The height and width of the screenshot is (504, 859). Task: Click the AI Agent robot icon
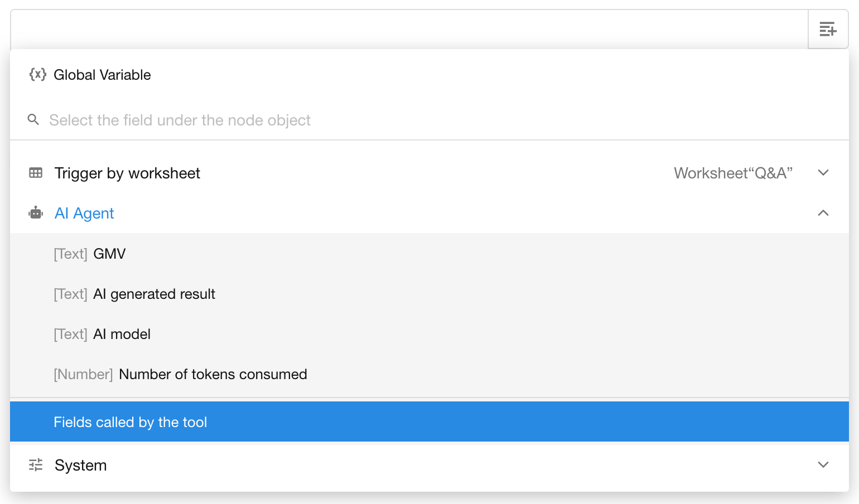click(36, 213)
